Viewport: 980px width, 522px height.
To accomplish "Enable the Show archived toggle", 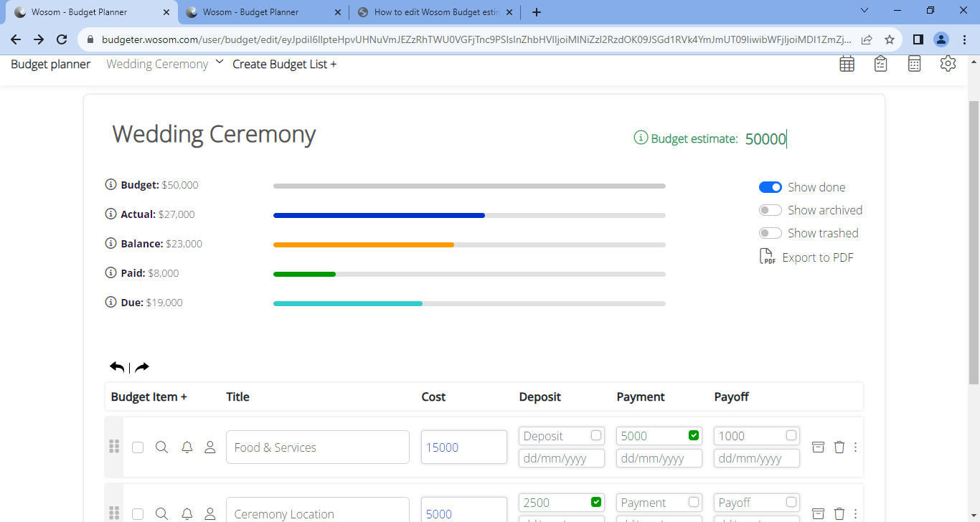I will [770, 209].
